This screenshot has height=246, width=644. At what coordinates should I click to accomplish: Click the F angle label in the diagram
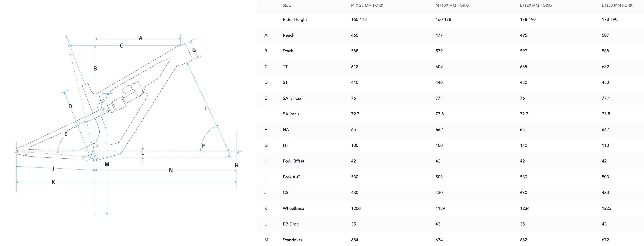coord(204,146)
